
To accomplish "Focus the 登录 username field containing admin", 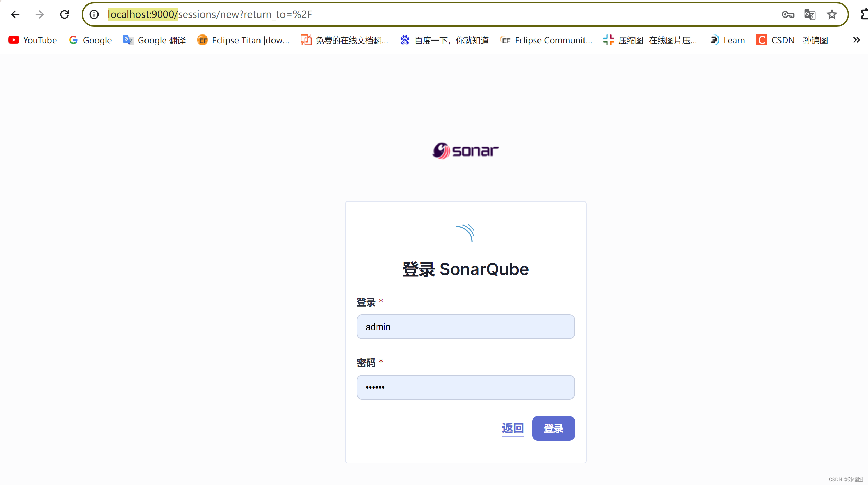I will pyautogui.click(x=465, y=327).
